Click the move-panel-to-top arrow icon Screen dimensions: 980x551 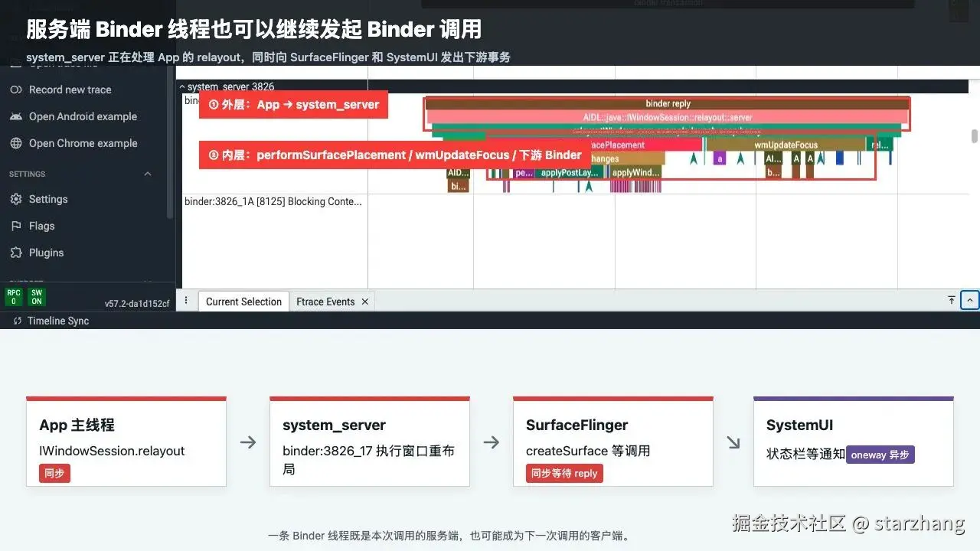coord(952,300)
